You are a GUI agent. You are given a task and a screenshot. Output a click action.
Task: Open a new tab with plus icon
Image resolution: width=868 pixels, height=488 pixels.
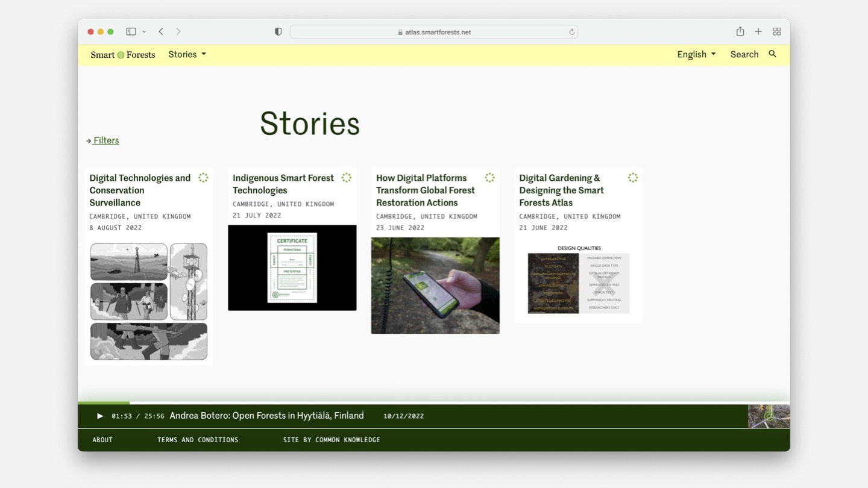758,31
